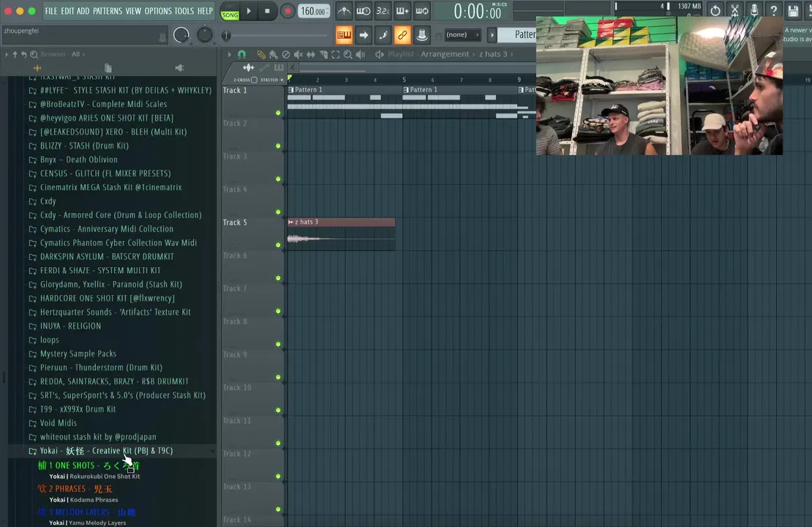
Task: Mute Track 1 with its green LED
Action: [278, 113]
